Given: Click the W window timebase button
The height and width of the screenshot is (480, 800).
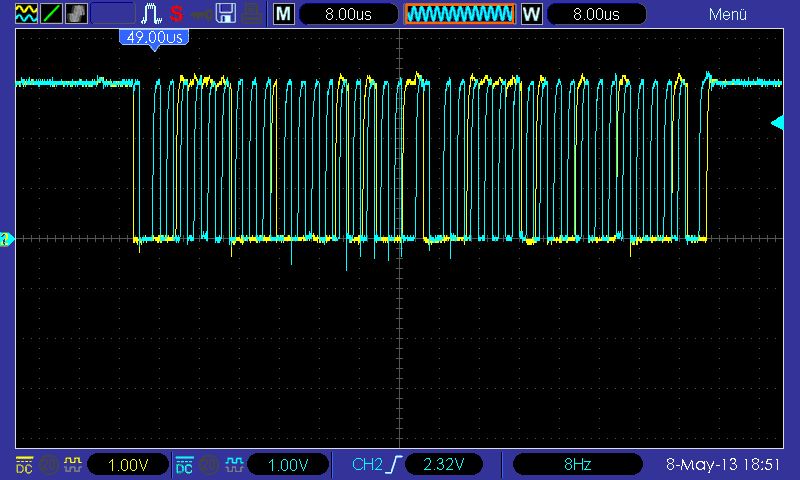Looking at the screenshot, I should (531, 14).
